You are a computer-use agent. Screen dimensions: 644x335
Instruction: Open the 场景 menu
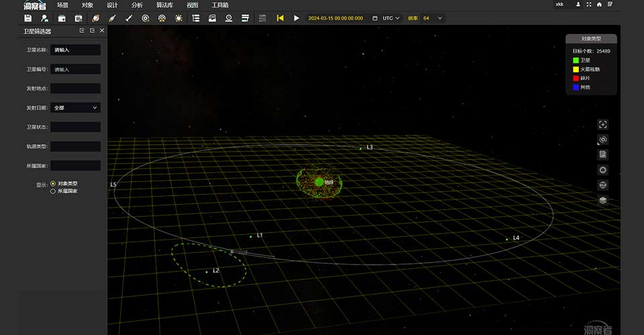coord(62,5)
